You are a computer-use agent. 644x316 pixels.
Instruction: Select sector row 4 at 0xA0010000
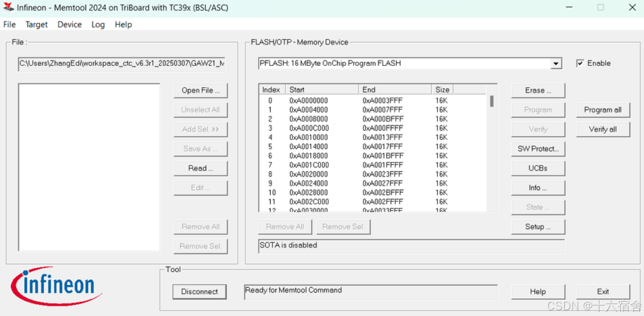pyautogui.click(x=373, y=138)
